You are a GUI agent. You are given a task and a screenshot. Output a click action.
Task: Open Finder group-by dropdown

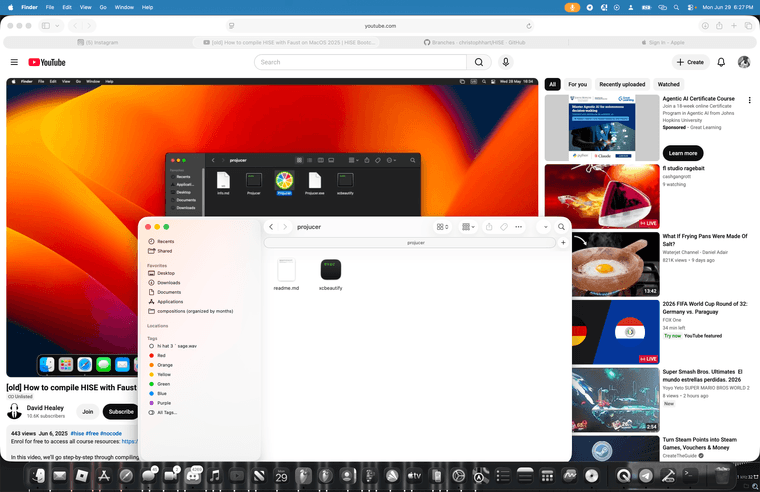[x=468, y=227]
